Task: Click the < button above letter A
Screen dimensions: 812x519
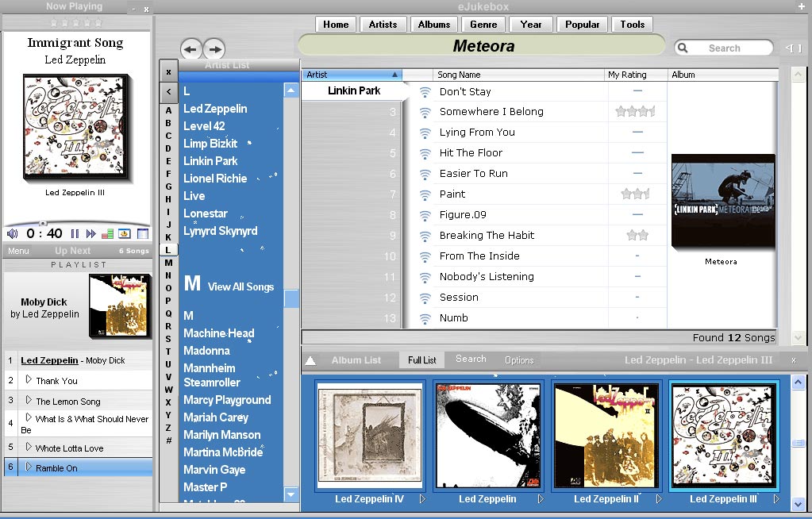Action: click(x=168, y=92)
